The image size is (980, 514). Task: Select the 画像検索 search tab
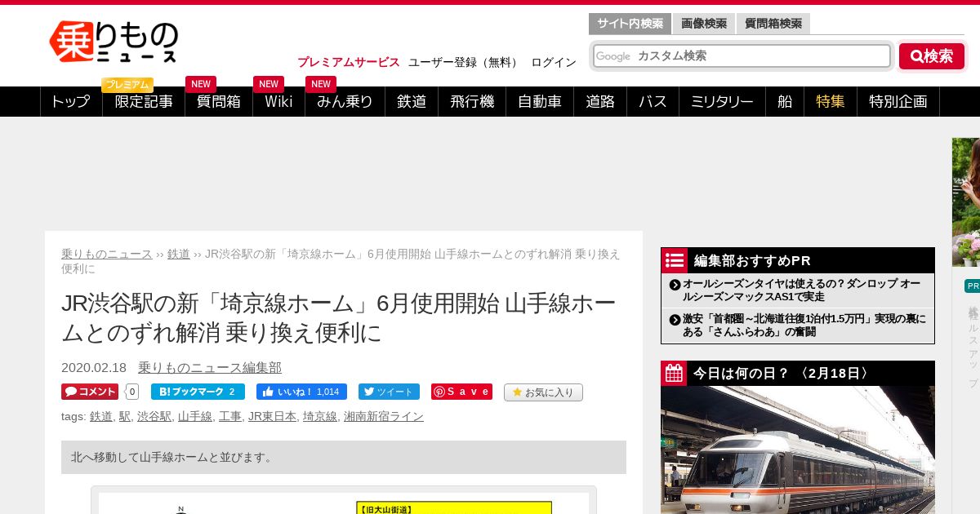(x=704, y=24)
